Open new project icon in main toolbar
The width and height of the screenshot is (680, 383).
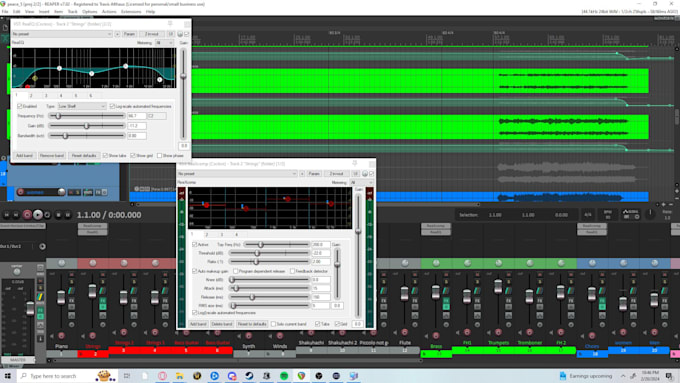5,28
